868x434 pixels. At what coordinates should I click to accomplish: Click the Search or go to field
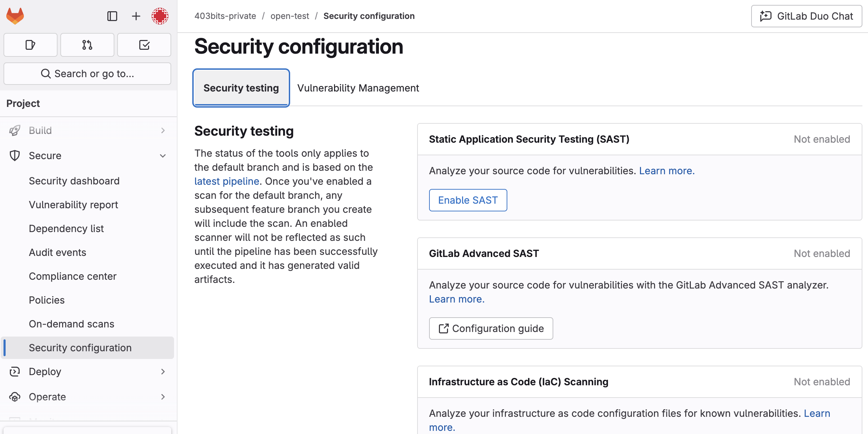click(x=87, y=74)
